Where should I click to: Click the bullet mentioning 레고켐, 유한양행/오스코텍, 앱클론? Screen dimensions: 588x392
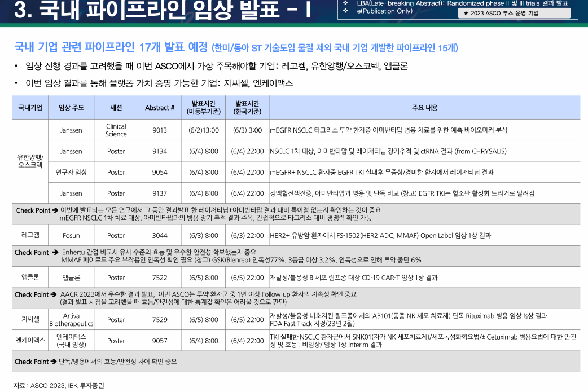[216, 67]
